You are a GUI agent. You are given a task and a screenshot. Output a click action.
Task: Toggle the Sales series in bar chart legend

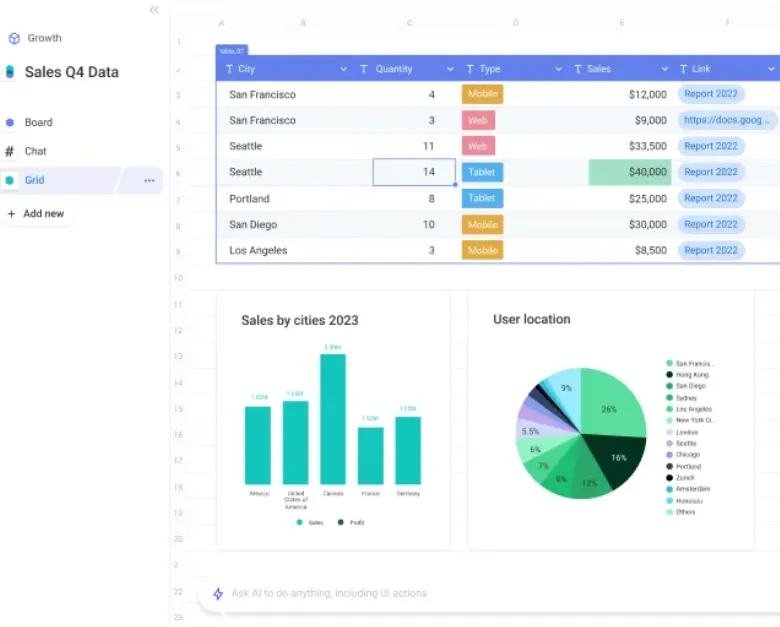[310, 522]
